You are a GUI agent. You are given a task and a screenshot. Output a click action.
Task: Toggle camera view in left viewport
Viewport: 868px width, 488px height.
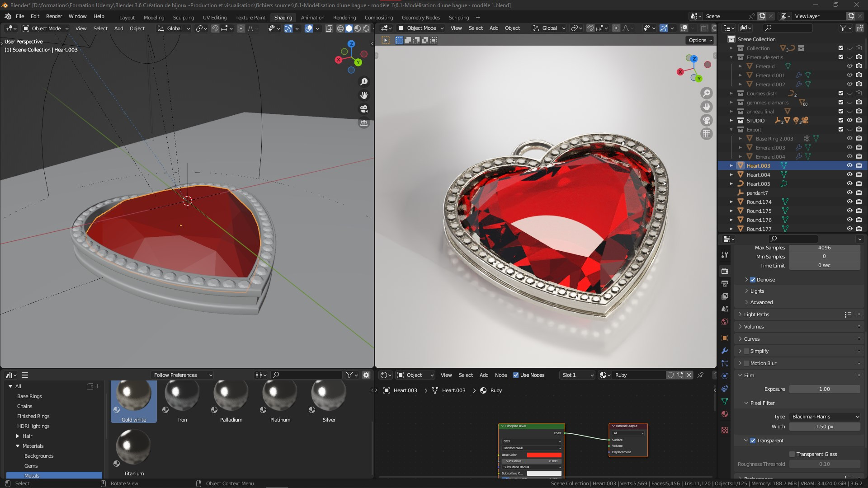pyautogui.click(x=364, y=109)
